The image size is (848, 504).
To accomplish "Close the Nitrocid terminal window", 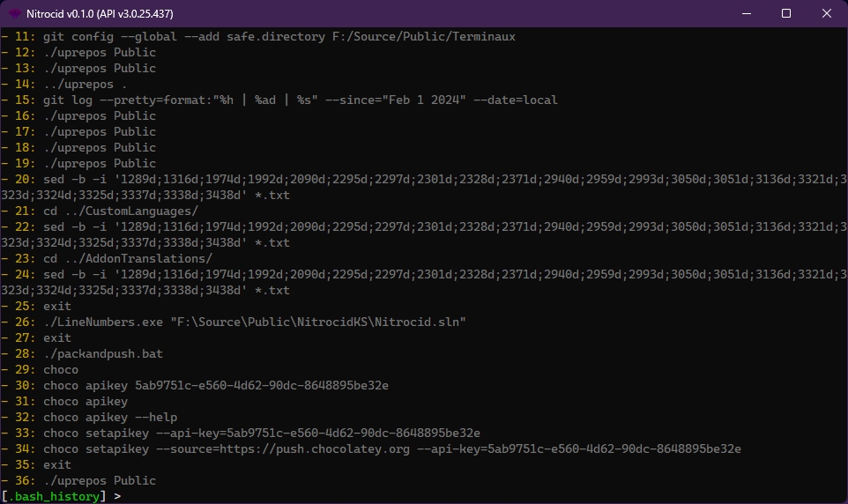I will pyautogui.click(x=826, y=13).
